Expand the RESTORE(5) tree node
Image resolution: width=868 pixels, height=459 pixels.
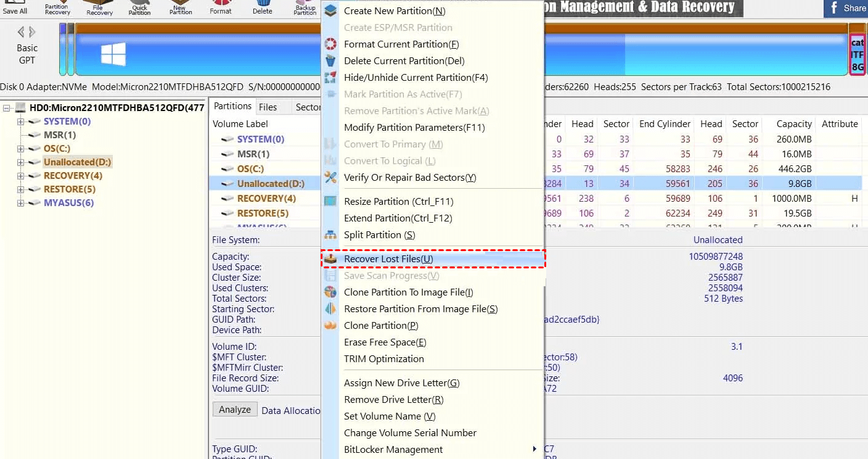tap(20, 189)
